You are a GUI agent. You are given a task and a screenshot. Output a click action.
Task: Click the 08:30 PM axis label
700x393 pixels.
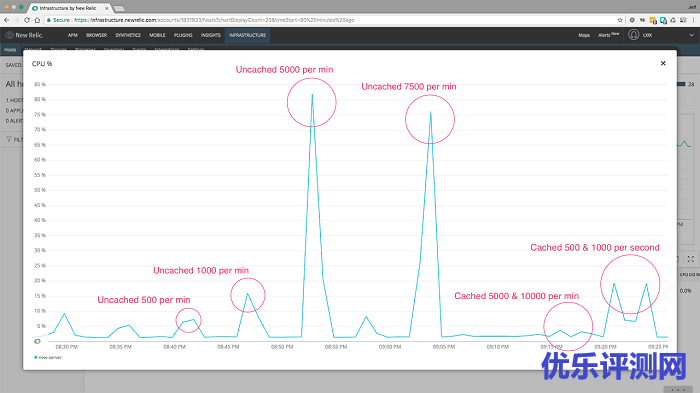click(67, 347)
